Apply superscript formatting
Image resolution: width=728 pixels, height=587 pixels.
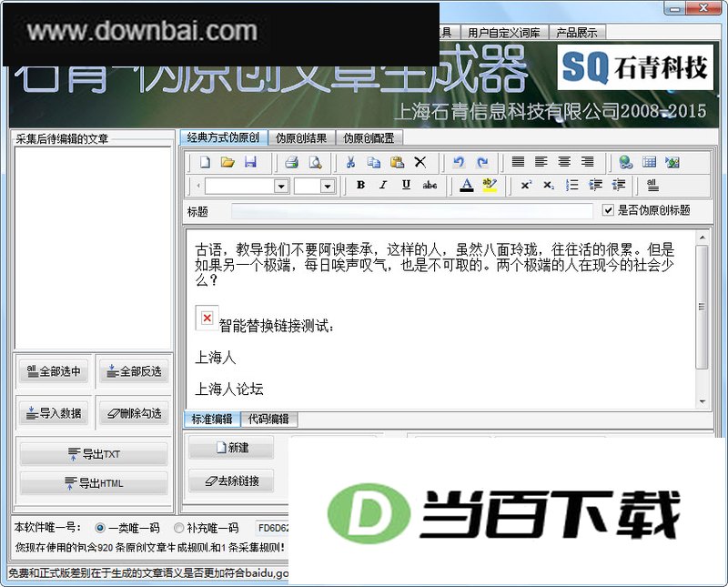(526, 185)
